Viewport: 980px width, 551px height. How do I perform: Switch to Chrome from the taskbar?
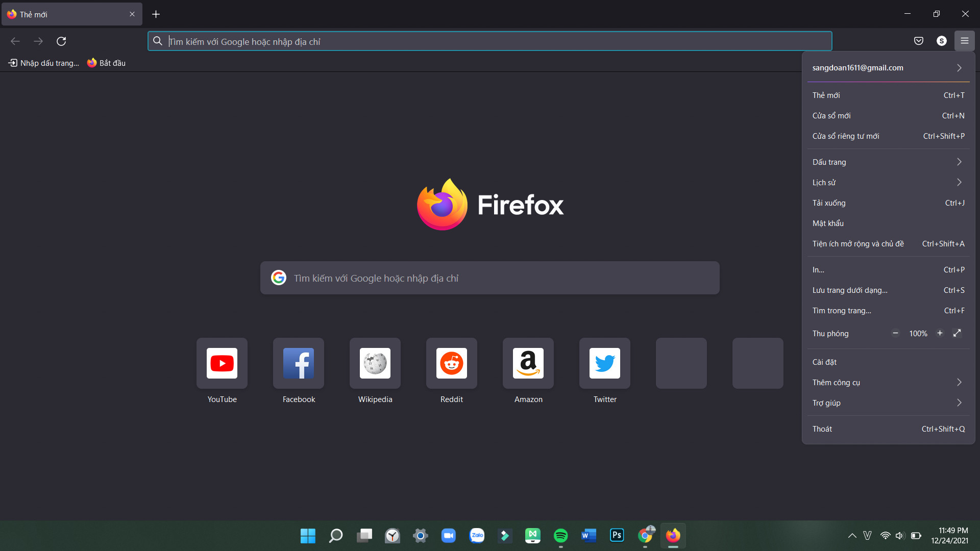(645, 536)
